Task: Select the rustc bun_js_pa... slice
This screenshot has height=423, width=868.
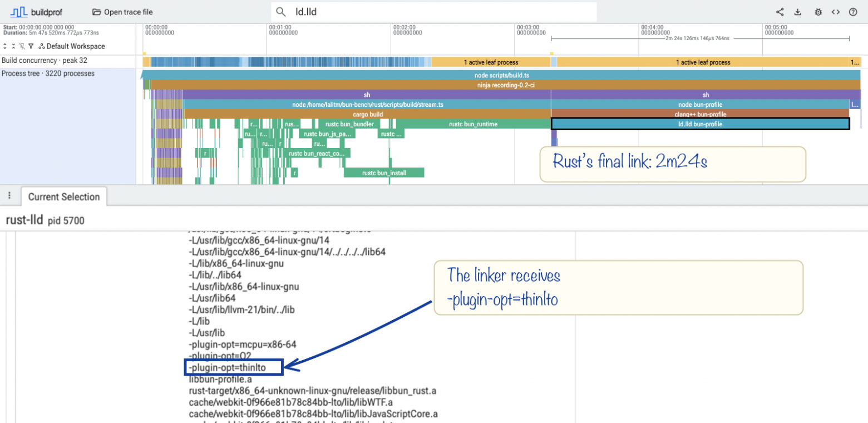Action: click(x=327, y=134)
